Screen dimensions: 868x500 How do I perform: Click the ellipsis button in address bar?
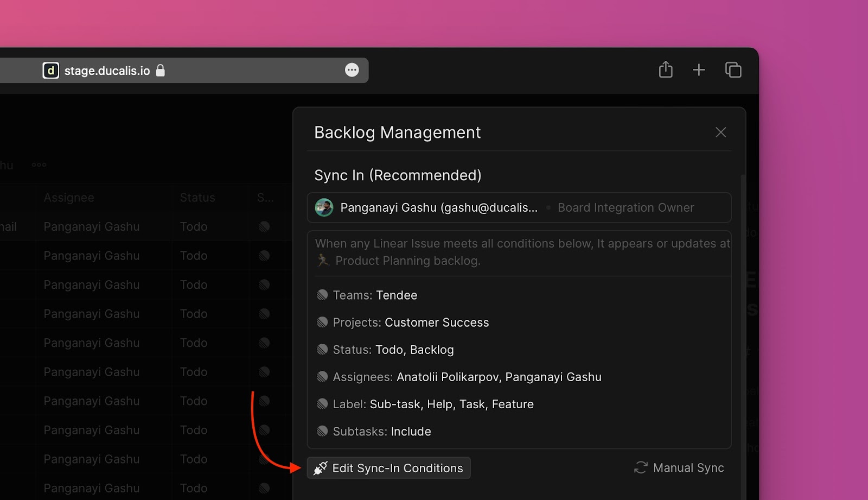(352, 70)
